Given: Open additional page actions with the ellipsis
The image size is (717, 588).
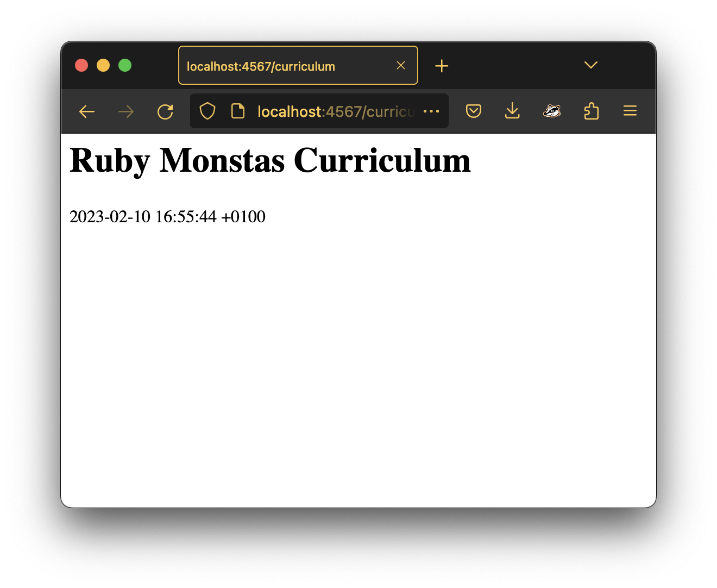Looking at the screenshot, I should tap(431, 111).
